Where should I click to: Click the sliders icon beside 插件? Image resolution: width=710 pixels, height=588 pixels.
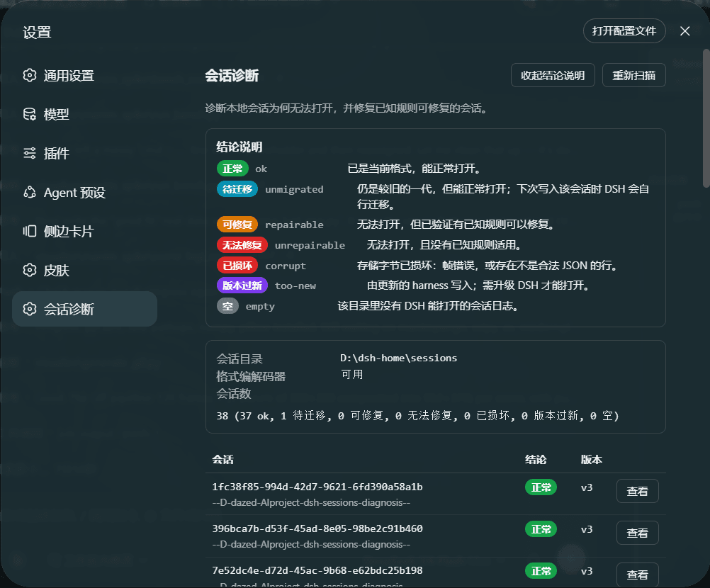30,153
